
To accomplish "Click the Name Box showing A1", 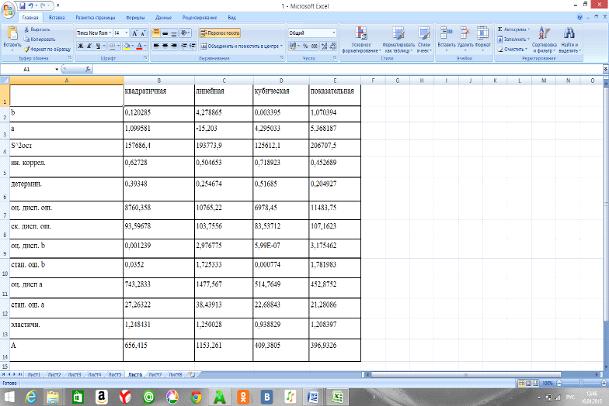I will tap(27, 69).
